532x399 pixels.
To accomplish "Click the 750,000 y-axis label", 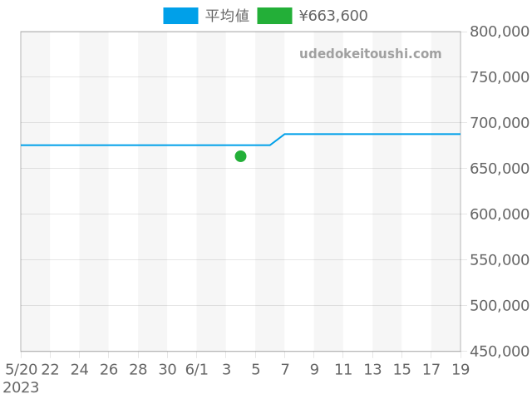I will pos(500,77).
